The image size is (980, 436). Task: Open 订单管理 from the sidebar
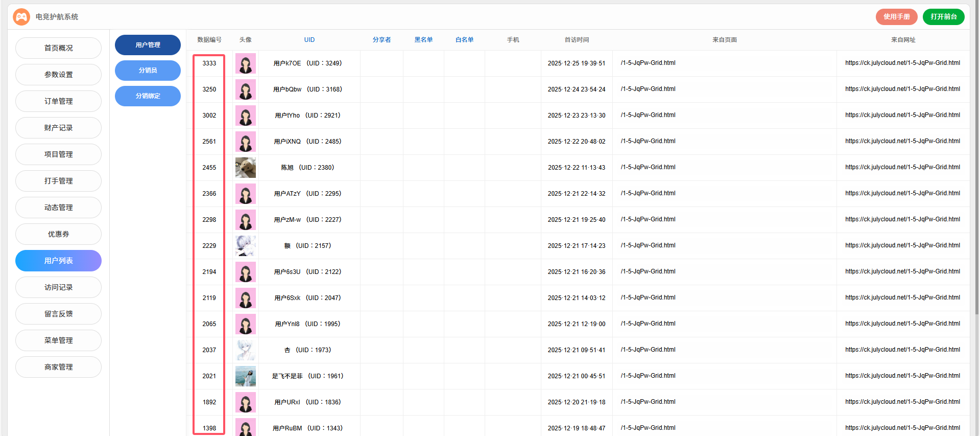[58, 101]
